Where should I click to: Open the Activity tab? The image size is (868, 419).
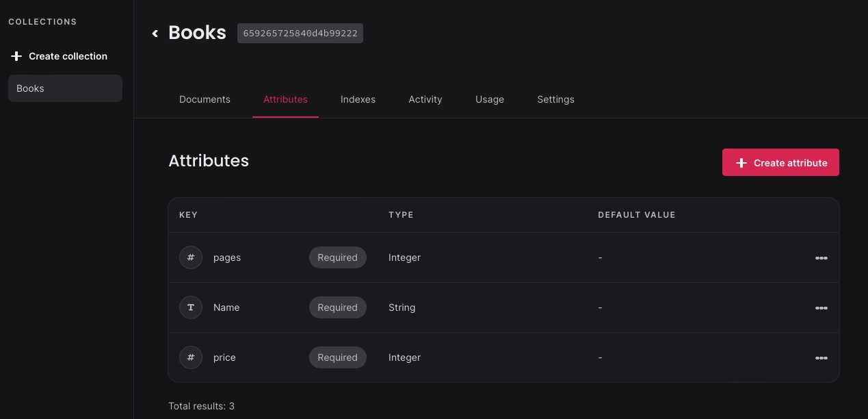[425, 99]
